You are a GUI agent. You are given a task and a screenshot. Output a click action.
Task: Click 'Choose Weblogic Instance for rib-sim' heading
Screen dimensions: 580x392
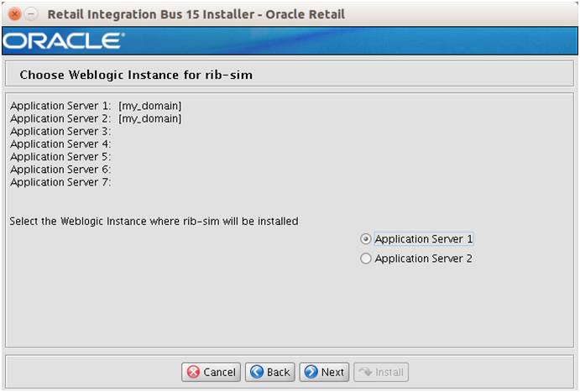pyautogui.click(x=136, y=75)
